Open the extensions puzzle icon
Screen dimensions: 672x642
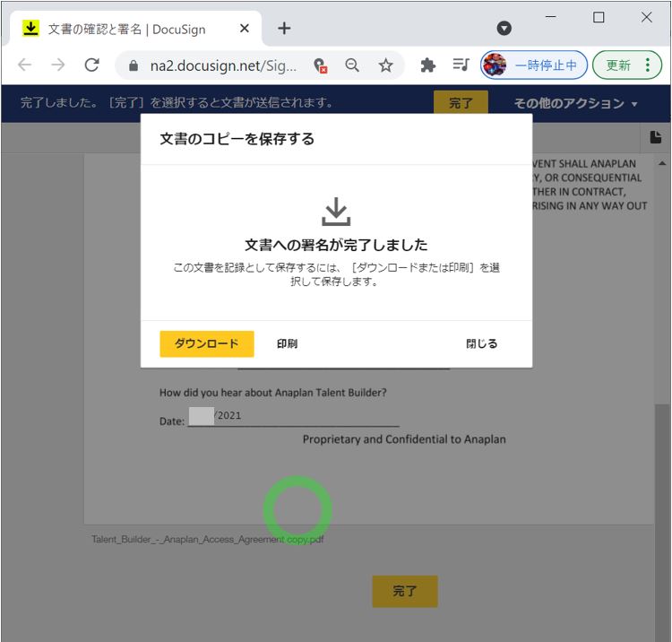427,65
